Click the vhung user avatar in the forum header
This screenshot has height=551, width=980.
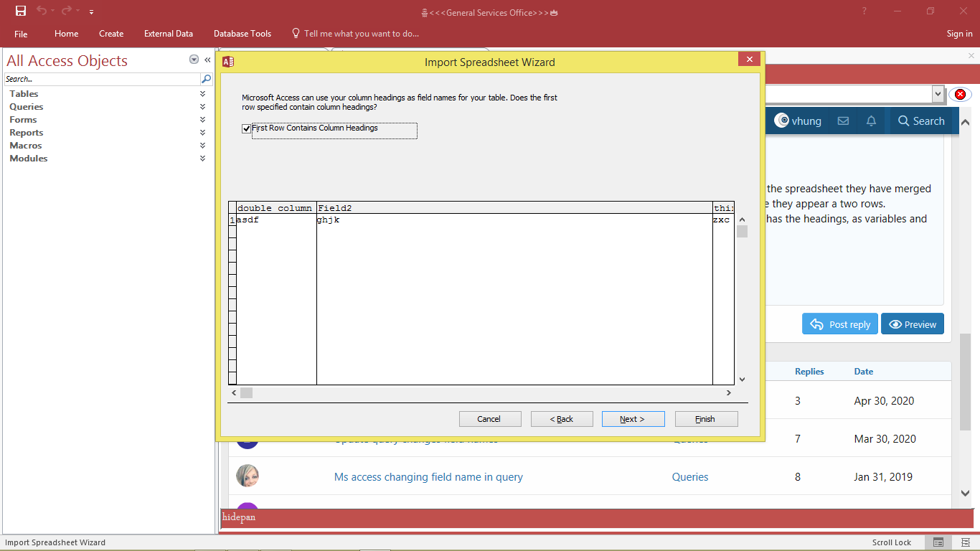pyautogui.click(x=782, y=121)
